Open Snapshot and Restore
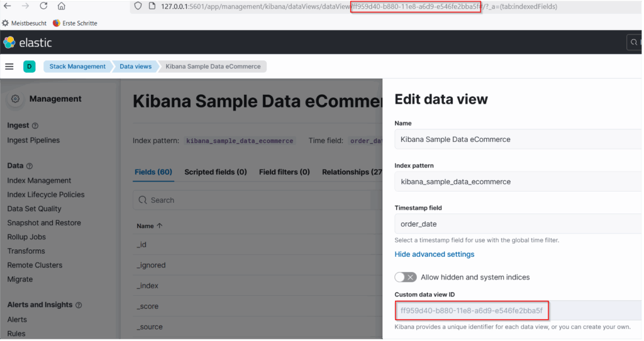The width and height of the screenshot is (644, 341). coord(44,223)
